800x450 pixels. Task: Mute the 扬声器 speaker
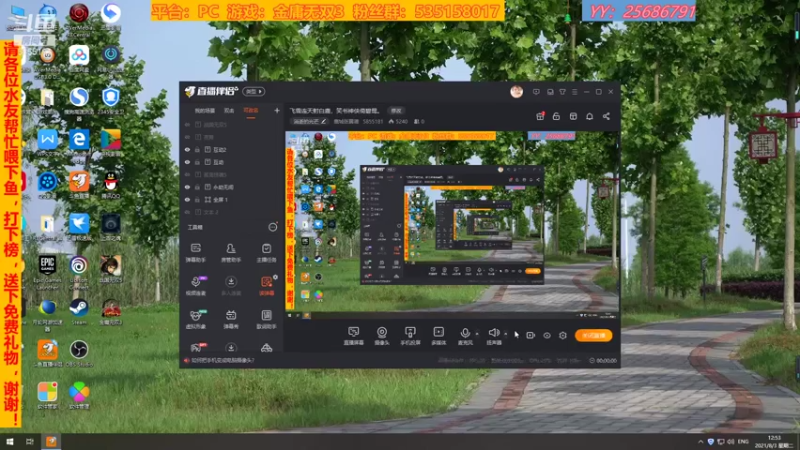pyautogui.click(x=494, y=336)
